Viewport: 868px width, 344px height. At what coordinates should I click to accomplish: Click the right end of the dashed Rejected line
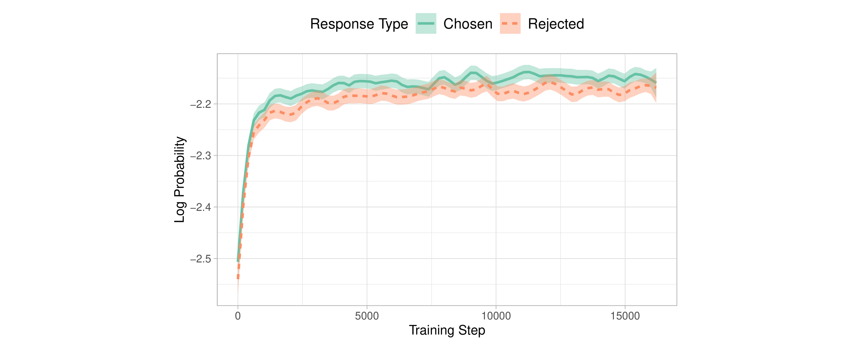pos(656,88)
